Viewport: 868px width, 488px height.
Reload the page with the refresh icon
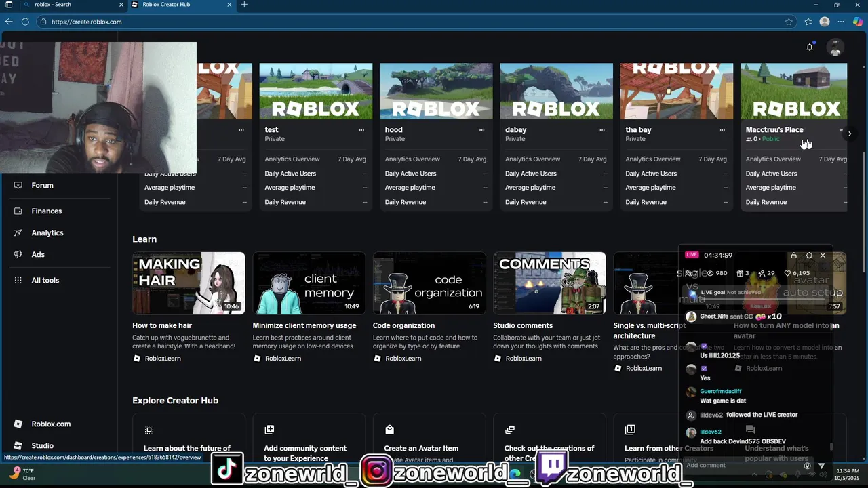25,22
